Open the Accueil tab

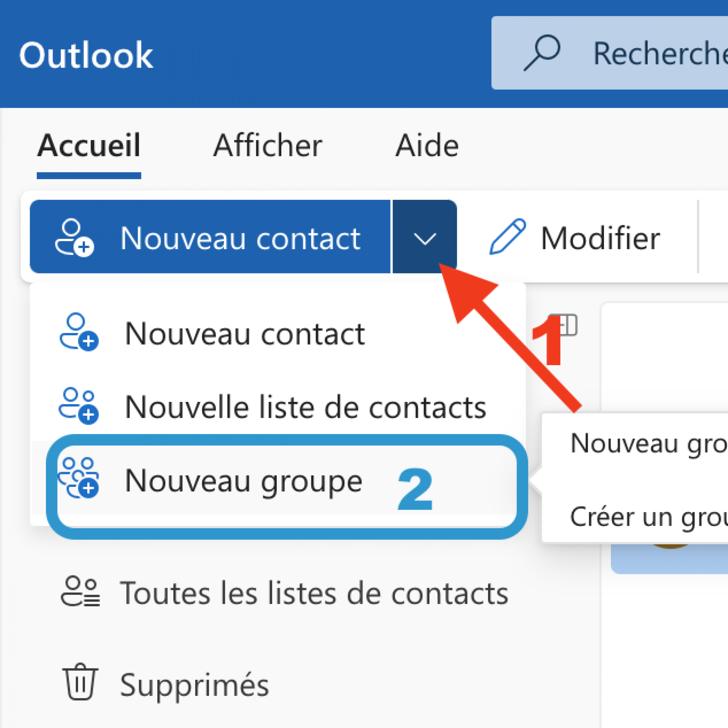click(x=89, y=145)
